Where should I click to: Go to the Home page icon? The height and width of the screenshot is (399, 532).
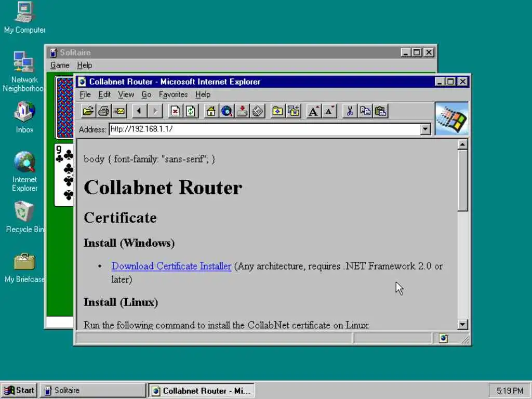[211, 111]
